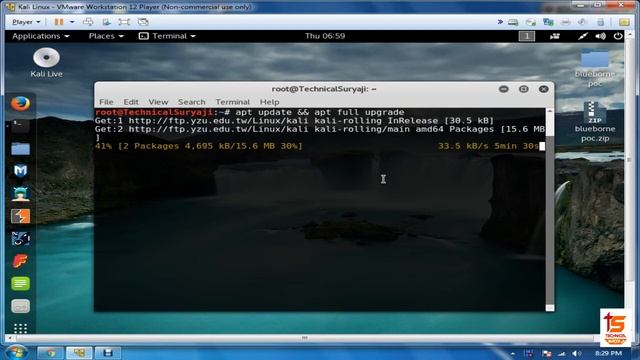
Task: Open the green notes app in dock
Action: click(x=20, y=283)
